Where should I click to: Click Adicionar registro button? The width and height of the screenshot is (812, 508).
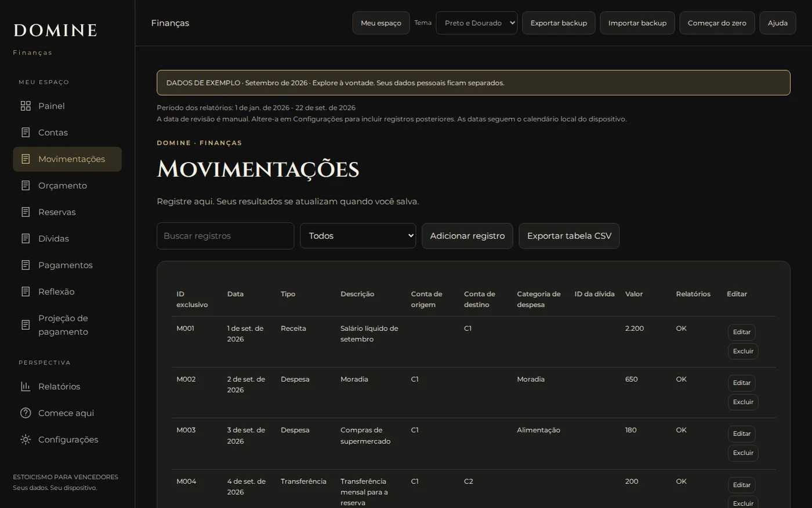click(x=467, y=236)
